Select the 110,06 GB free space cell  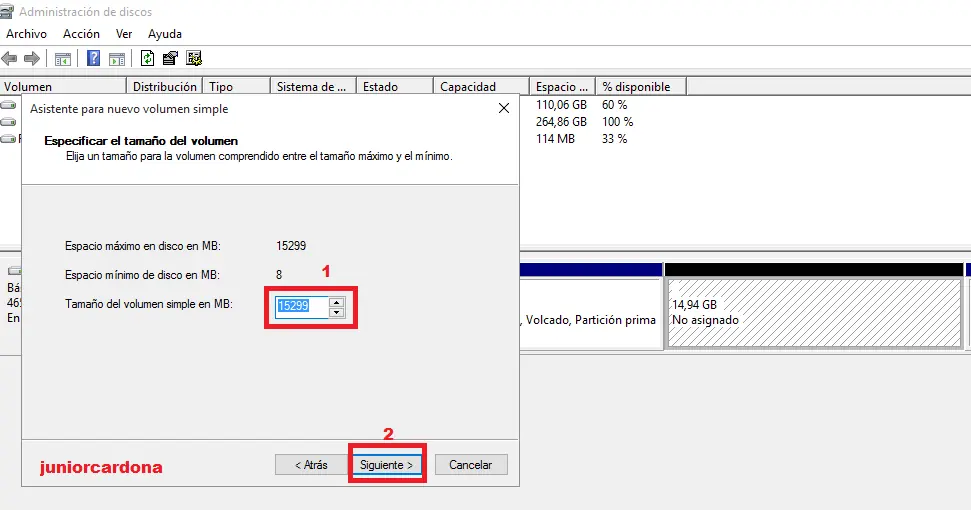561,105
